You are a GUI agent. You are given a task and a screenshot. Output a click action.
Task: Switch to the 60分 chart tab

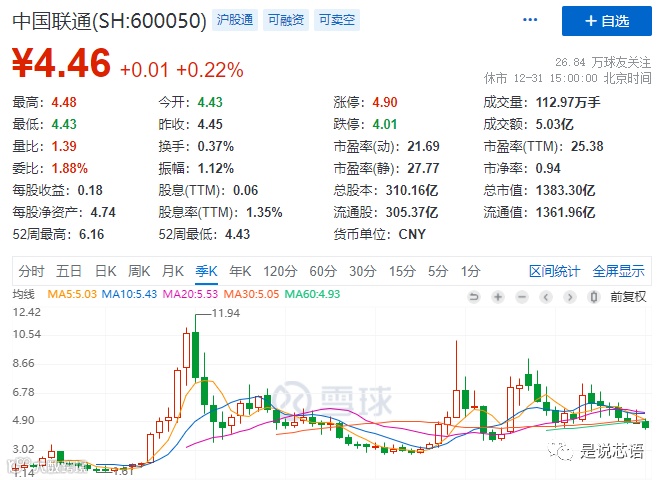323,271
